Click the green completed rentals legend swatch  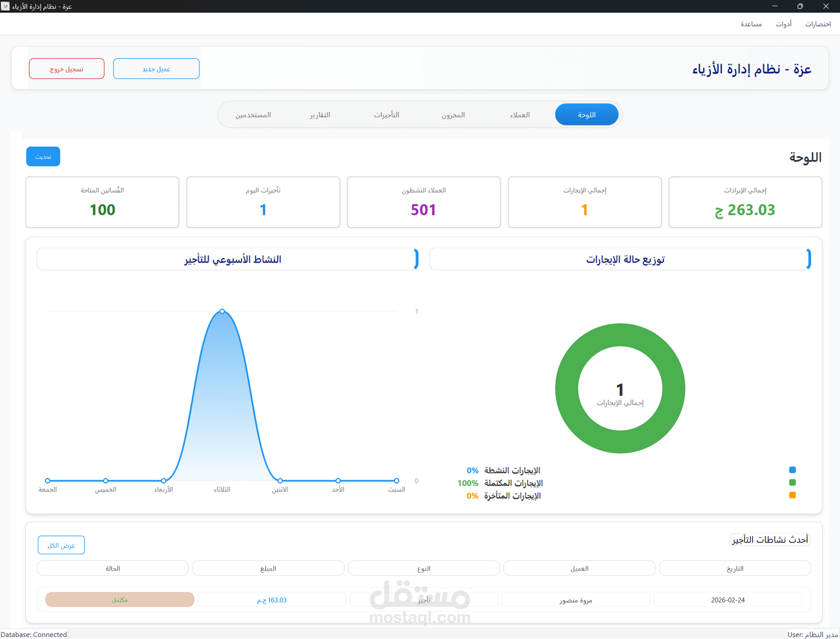792,482
